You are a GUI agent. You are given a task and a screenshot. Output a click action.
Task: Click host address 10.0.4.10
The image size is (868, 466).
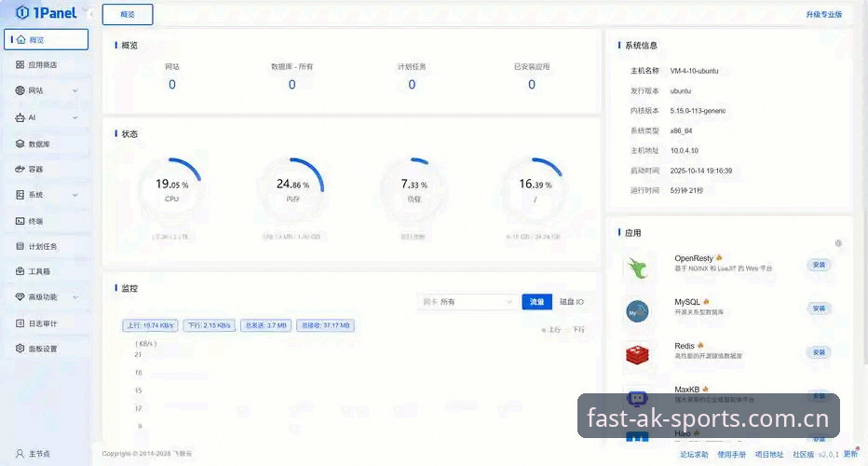tap(685, 151)
